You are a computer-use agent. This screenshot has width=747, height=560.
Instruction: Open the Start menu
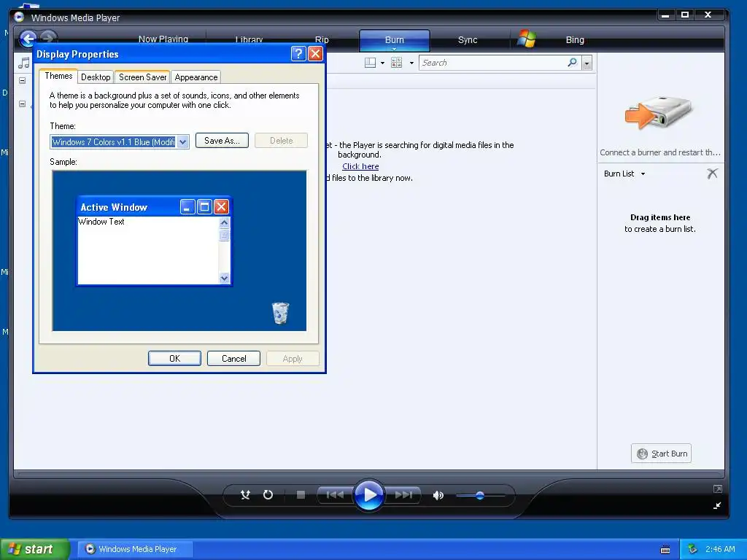click(x=34, y=549)
